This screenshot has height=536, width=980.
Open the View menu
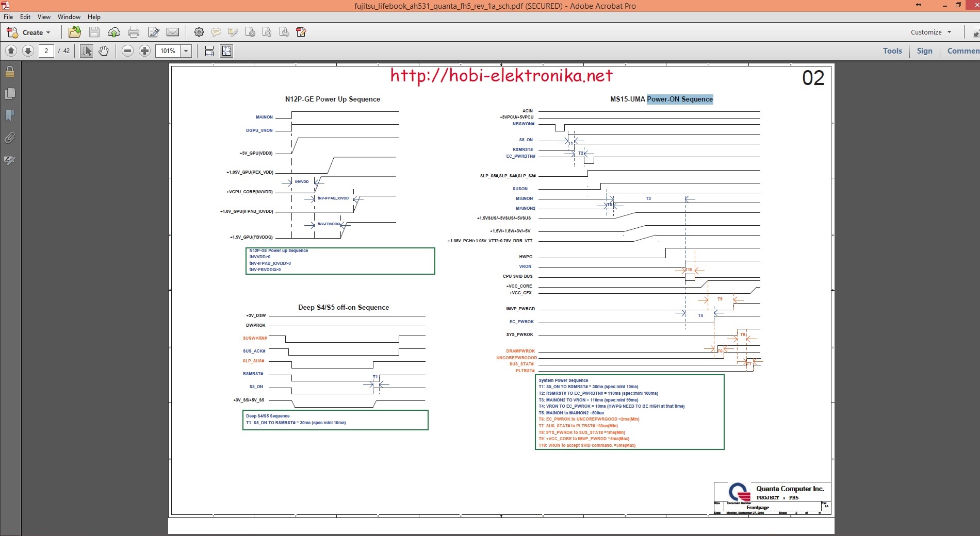tap(44, 17)
